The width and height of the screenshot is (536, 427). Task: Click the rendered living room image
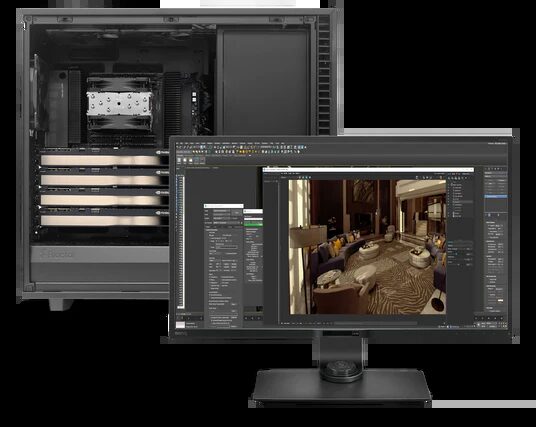367,247
